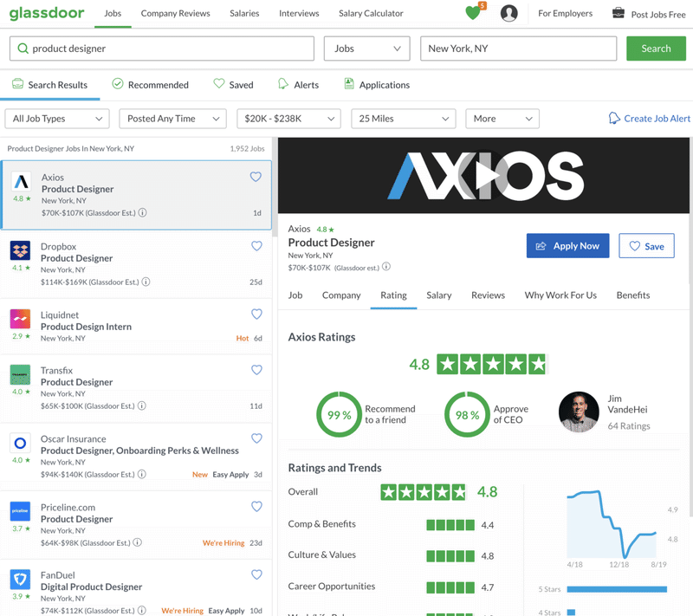Open the Jobs search type dropdown
The width and height of the screenshot is (693, 616).
(x=366, y=49)
